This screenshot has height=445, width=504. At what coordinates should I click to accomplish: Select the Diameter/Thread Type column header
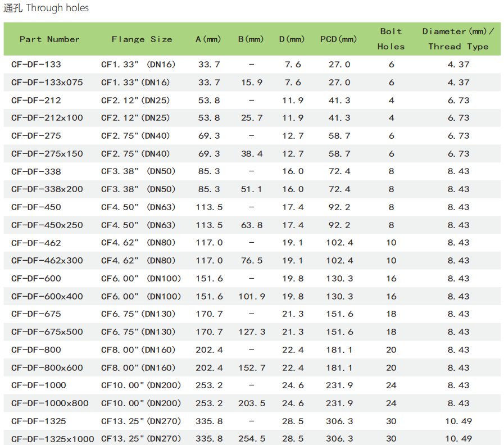tap(458, 39)
